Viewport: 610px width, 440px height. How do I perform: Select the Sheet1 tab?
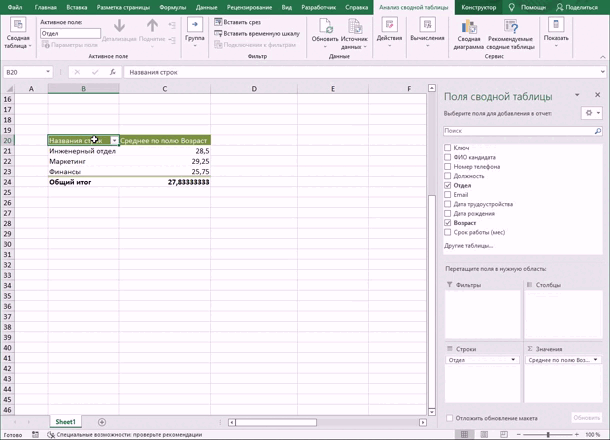(x=65, y=422)
